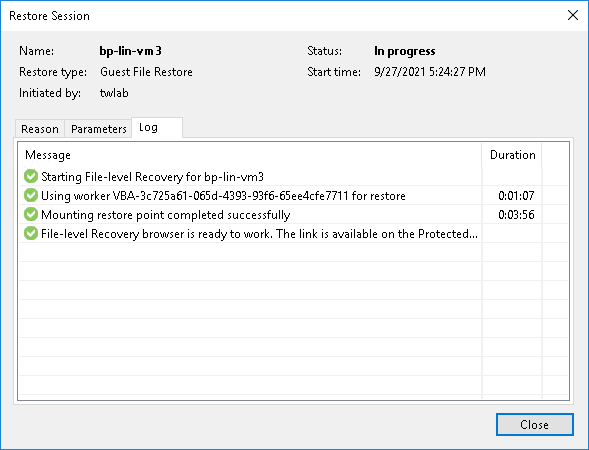Viewport: 589px width, 450px height.
Task: Click success icon beside Starting File-level Recovery
Action: [x=31, y=176]
